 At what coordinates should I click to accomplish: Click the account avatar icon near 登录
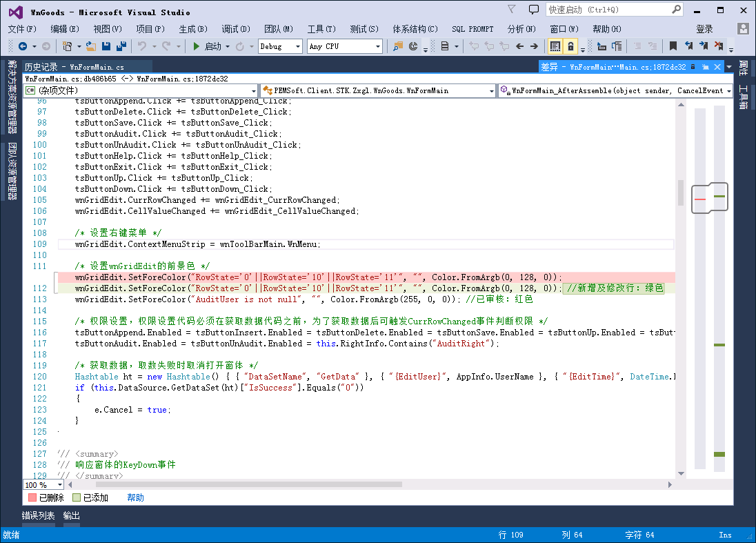(743, 29)
